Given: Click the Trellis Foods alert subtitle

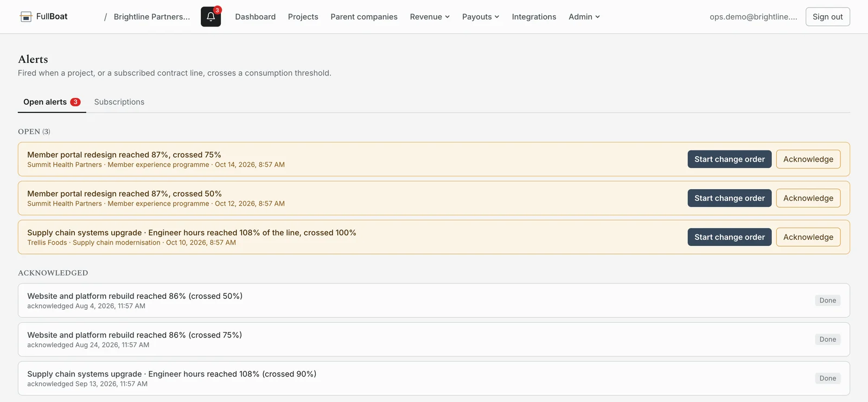Looking at the screenshot, I should click(x=131, y=243).
